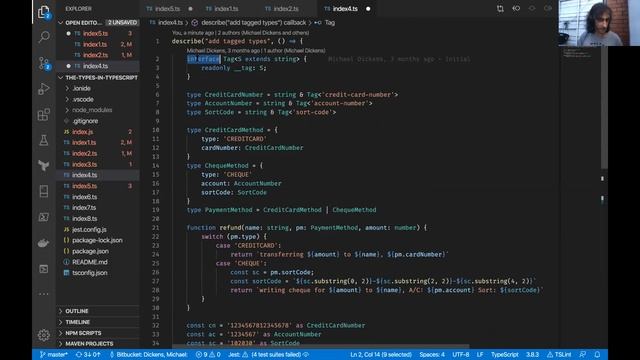Click '2 authors' code lens above describe
Image resolution: width=640 pixels, height=360 pixels.
click(x=263, y=33)
